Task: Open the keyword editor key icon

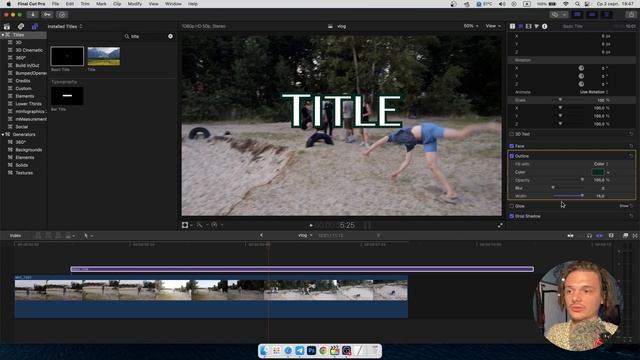Action: 47,15
